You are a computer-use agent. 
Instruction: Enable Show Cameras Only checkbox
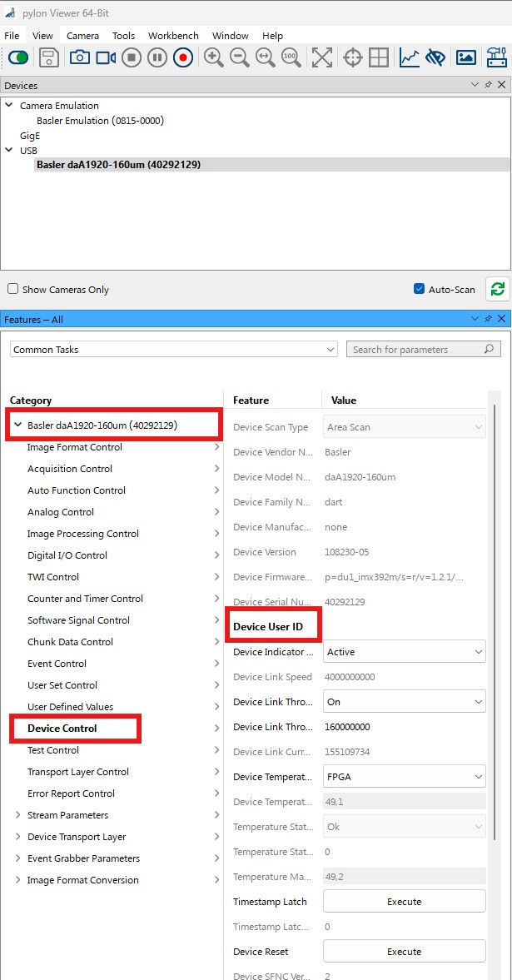point(12,290)
